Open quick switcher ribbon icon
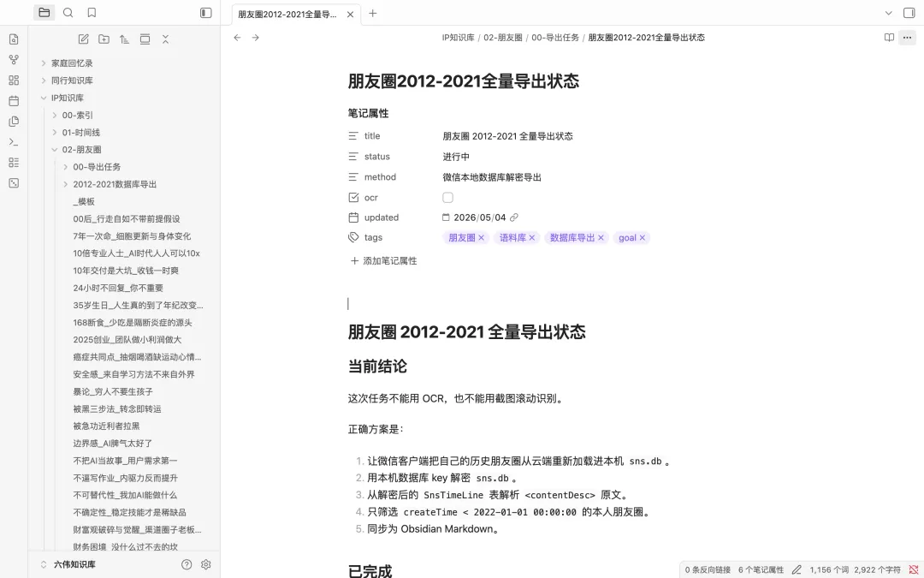 14,39
